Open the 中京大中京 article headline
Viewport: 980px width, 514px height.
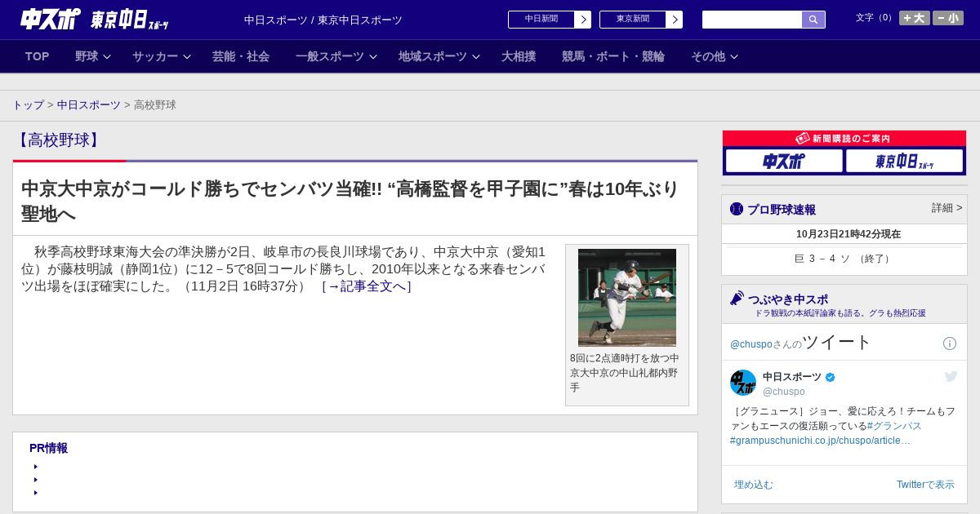tap(350, 201)
